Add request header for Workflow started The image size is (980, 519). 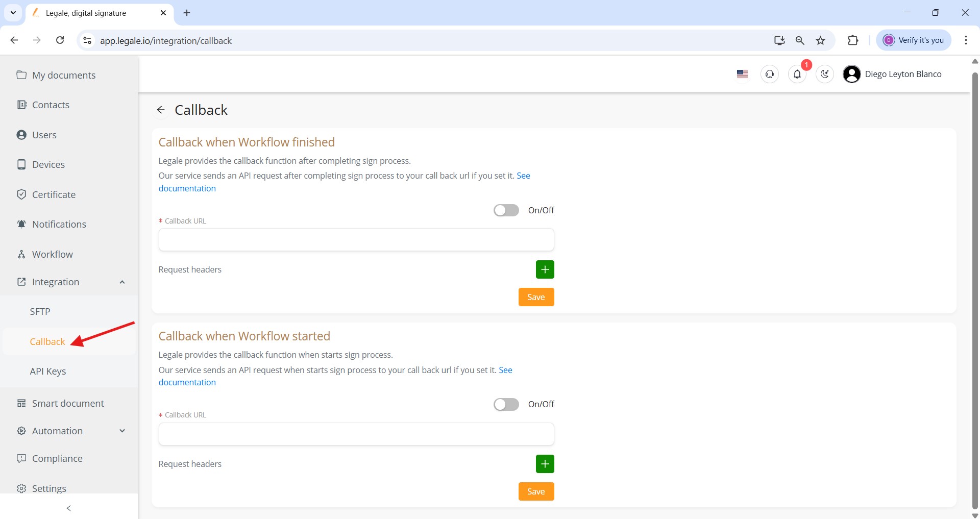click(x=545, y=464)
